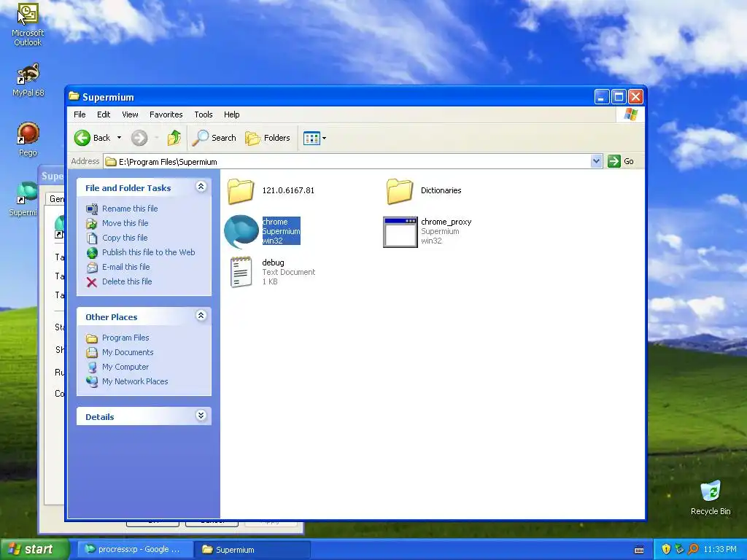Click E-mail this file link
747x560 pixels.
pyautogui.click(x=125, y=267)
